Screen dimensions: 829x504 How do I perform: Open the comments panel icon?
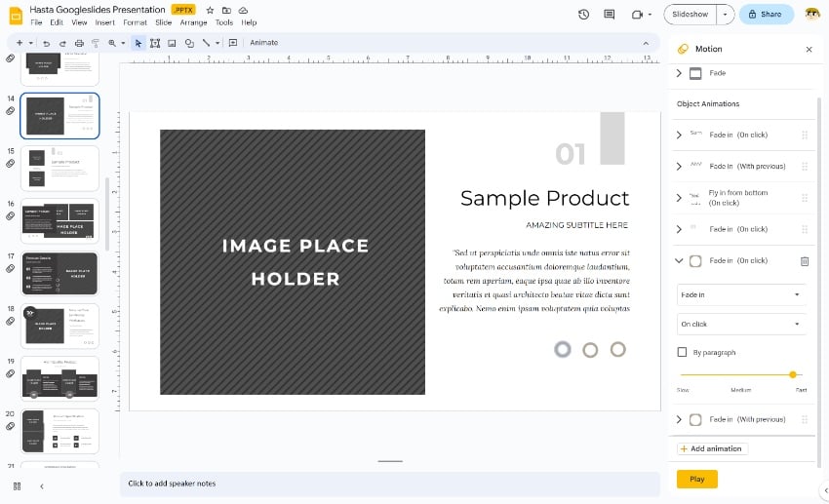(610, 15)
